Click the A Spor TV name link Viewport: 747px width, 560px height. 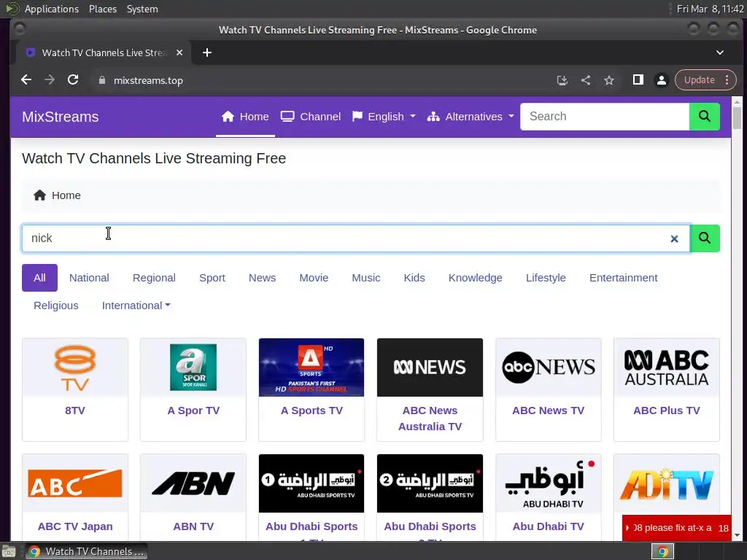click(193, 411)
